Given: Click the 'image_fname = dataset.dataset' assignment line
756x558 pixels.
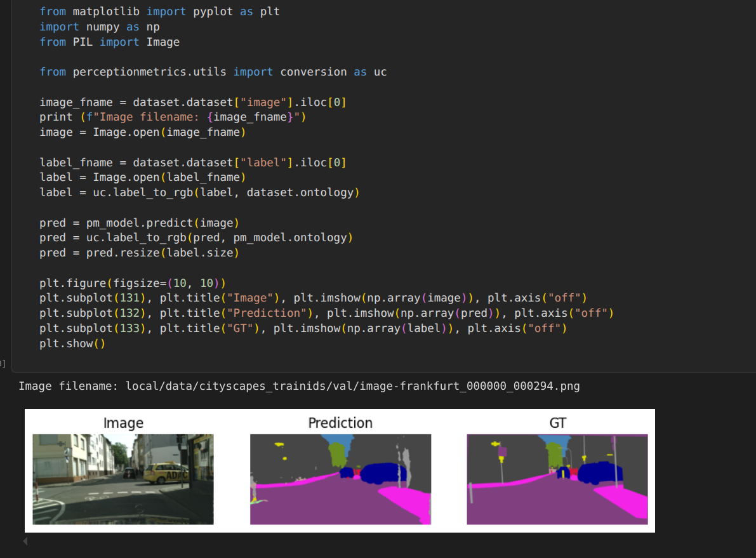Looking at the screenshot, I should coord(193,102).
